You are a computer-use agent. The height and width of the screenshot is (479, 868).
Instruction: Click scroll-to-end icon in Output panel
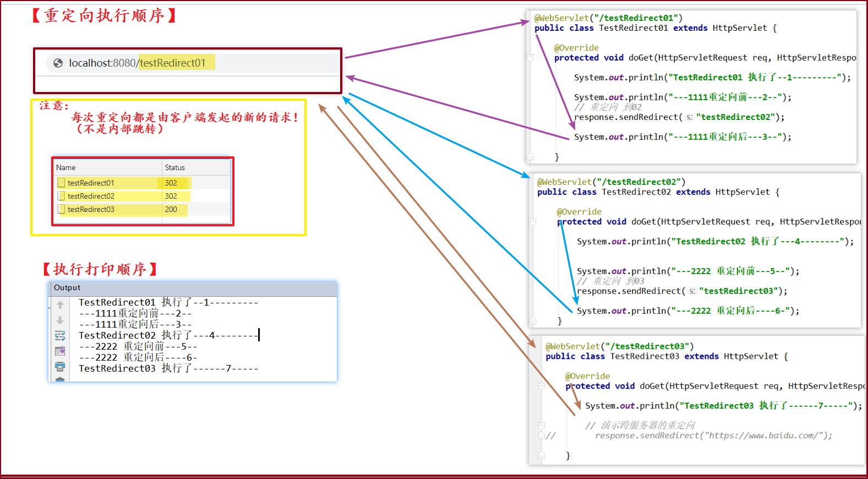pos(60,351)
